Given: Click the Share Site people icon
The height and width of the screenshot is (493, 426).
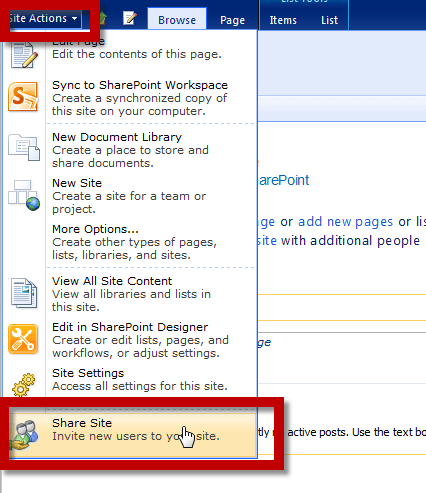Looking at the screenshot, I should pos(24,434).
